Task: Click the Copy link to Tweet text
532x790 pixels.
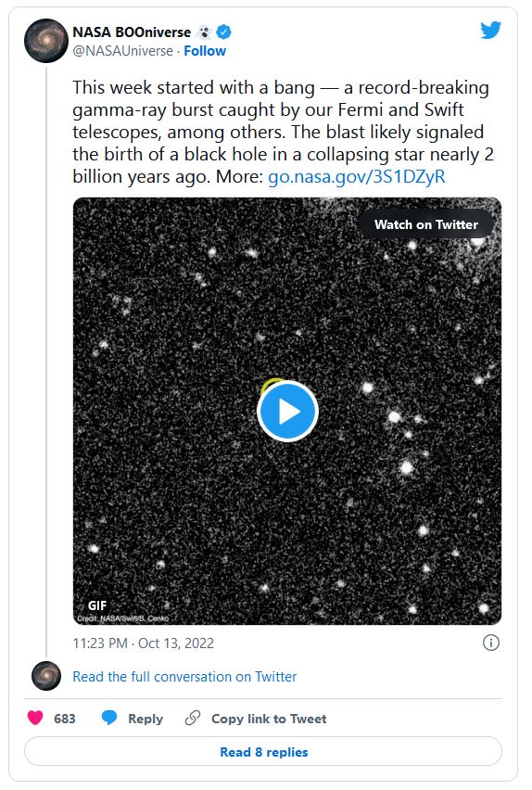Action: [269, 719]
